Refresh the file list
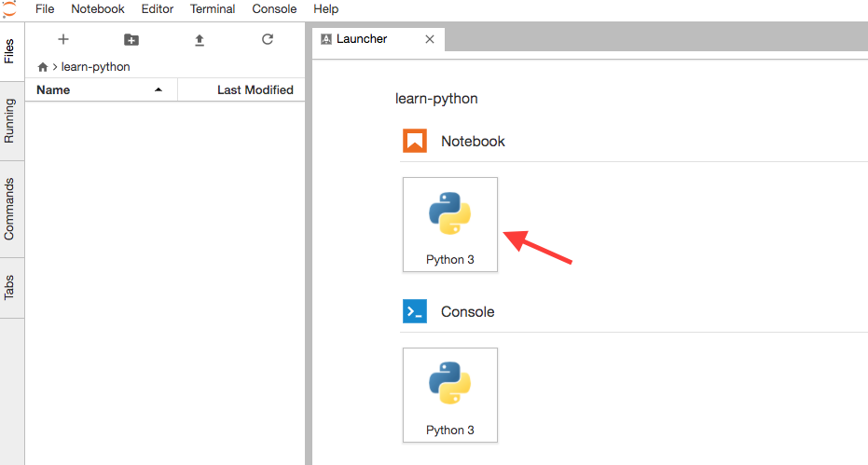Screen dimensions: 868x465 268,39
